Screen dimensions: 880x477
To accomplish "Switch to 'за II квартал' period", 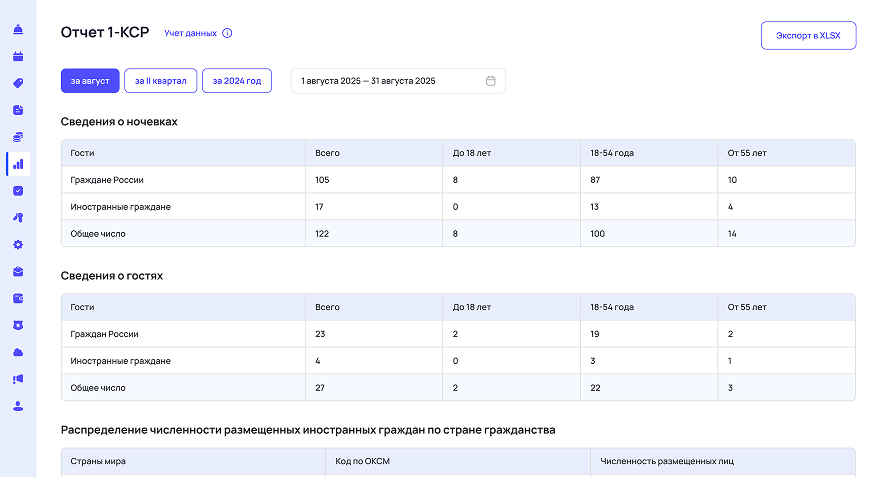I will (x=160, y=81).
